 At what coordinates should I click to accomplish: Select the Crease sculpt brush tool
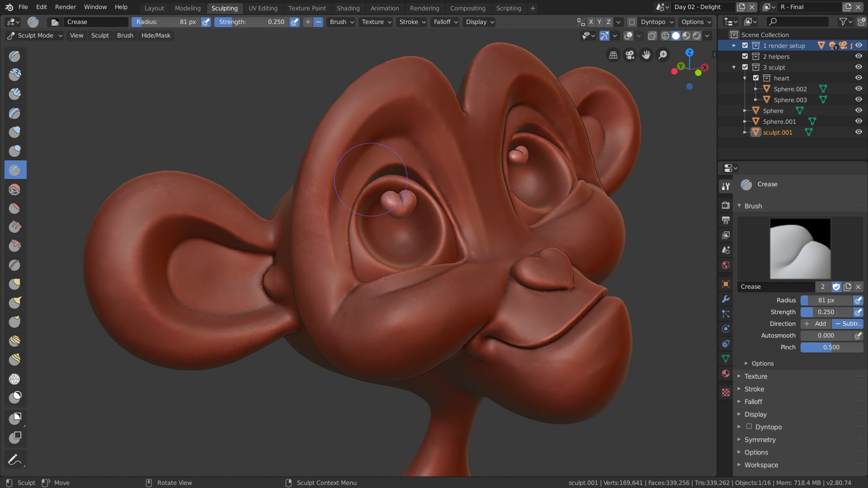pos(15,170)
